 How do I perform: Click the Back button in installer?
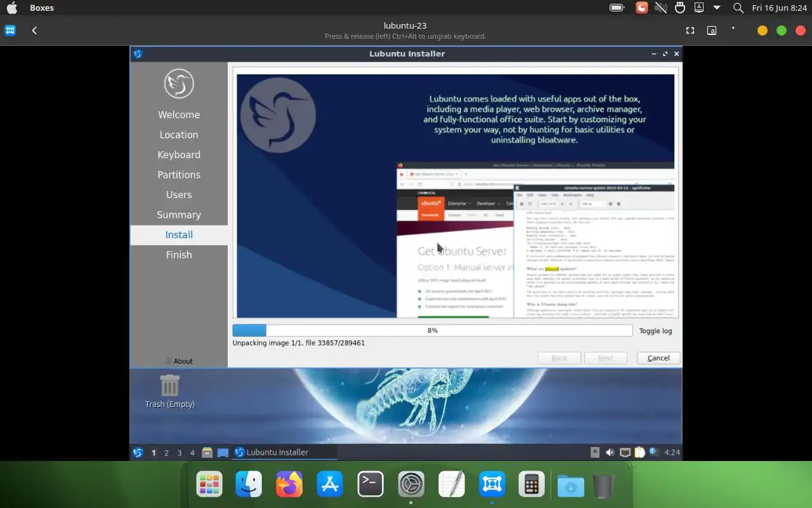[560, 358]
